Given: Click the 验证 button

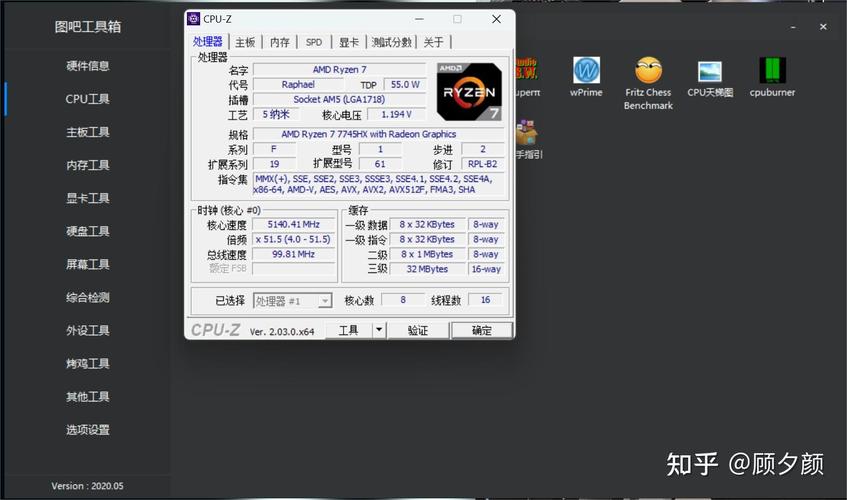Looking at the screenshot, I should pyautogui.click(x=418, y=330).
